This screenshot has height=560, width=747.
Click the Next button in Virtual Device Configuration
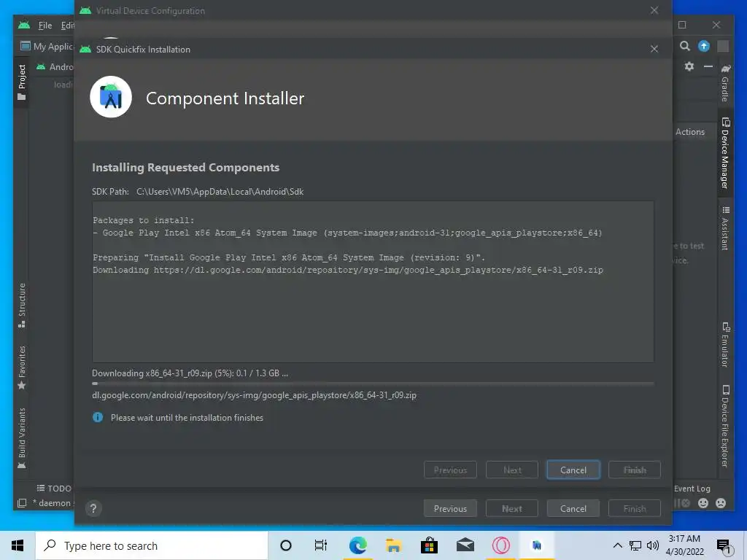coord(512,508)
